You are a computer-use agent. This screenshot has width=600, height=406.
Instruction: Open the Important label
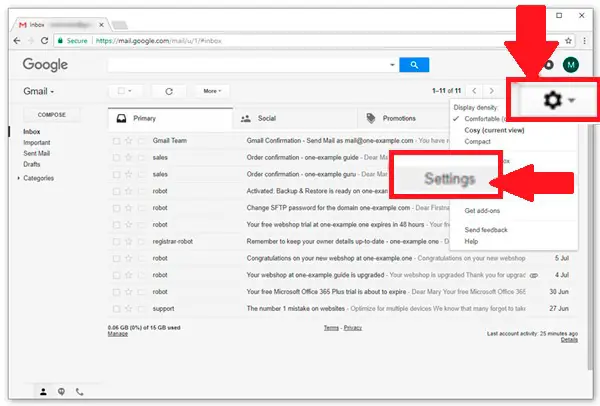36,142
